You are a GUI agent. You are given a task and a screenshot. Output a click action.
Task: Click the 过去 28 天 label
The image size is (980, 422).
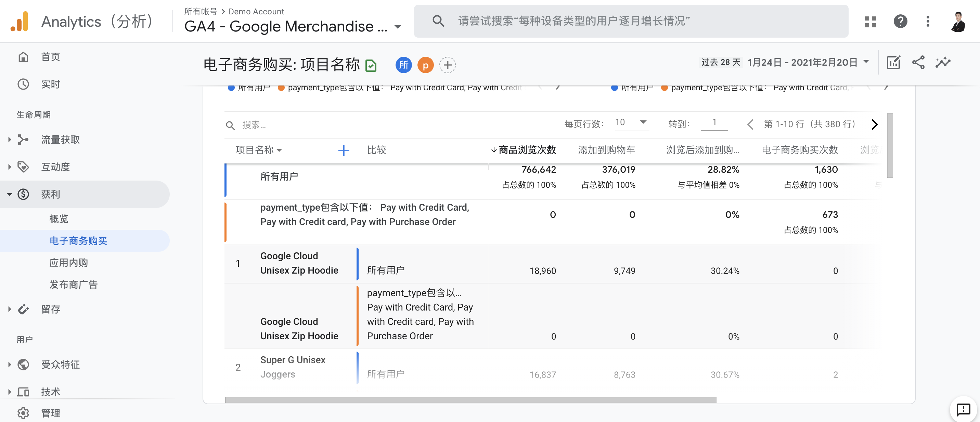pos(721,62)
